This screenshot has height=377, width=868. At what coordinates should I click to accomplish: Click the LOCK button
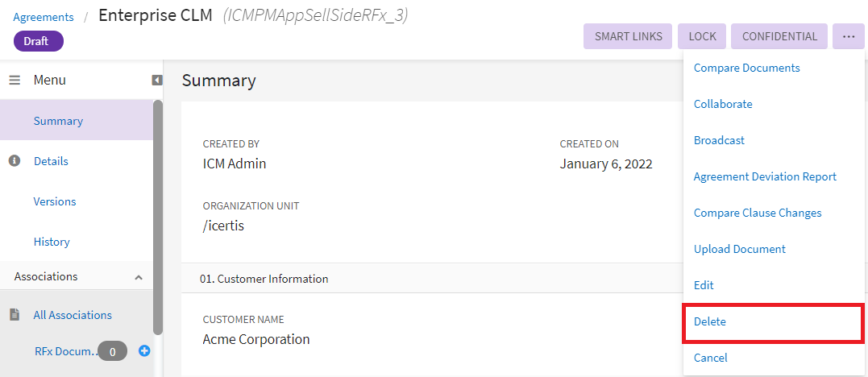(x=702, y=36)
